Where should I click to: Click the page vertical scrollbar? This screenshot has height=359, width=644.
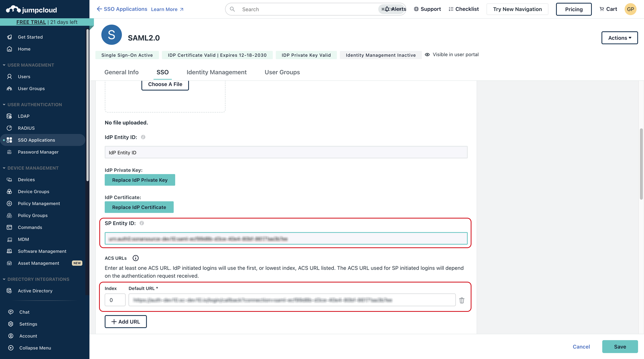pyautogui.click(x=641, y=164)
